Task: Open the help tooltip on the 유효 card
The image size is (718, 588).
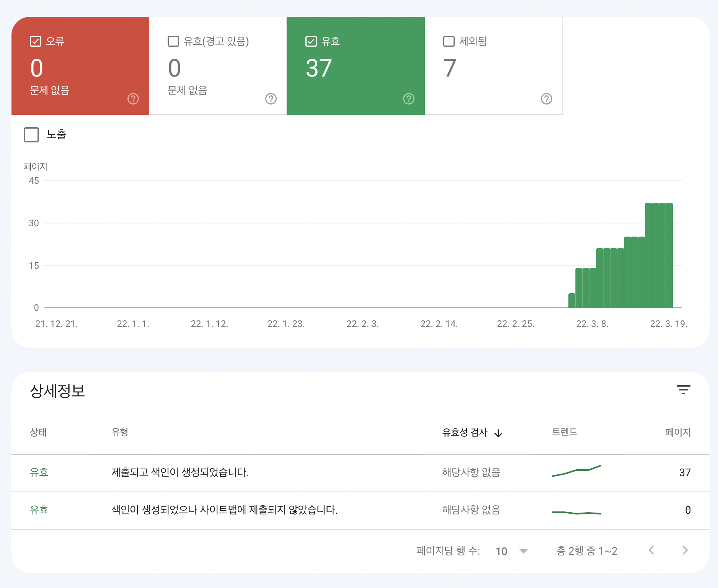Action: point(408,99)
